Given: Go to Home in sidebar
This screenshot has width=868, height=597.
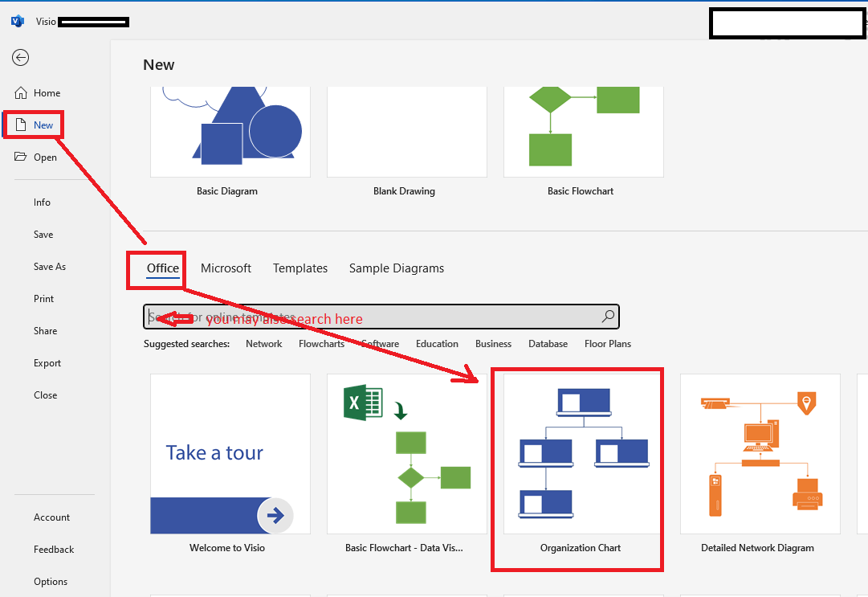Looking at the screenshot, I should click(x=47, y=93).
